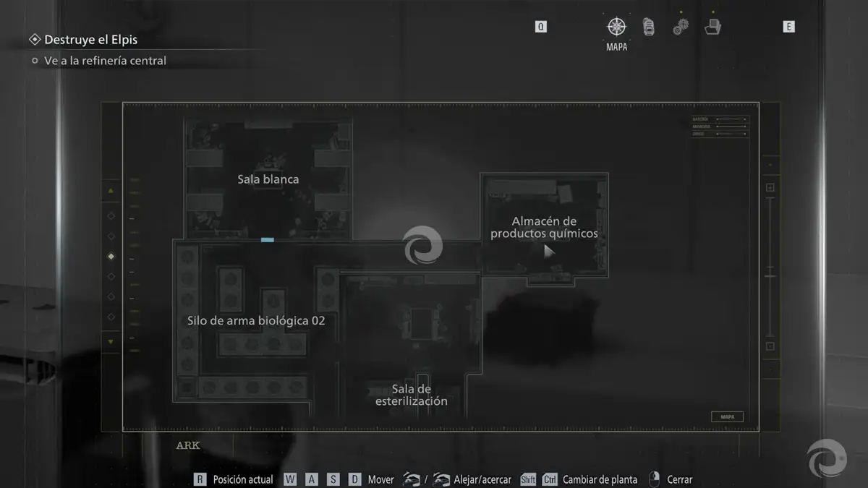
Task: Go up a floor with the up arrow
Action: pyautogui.click(x=111, y=191)
